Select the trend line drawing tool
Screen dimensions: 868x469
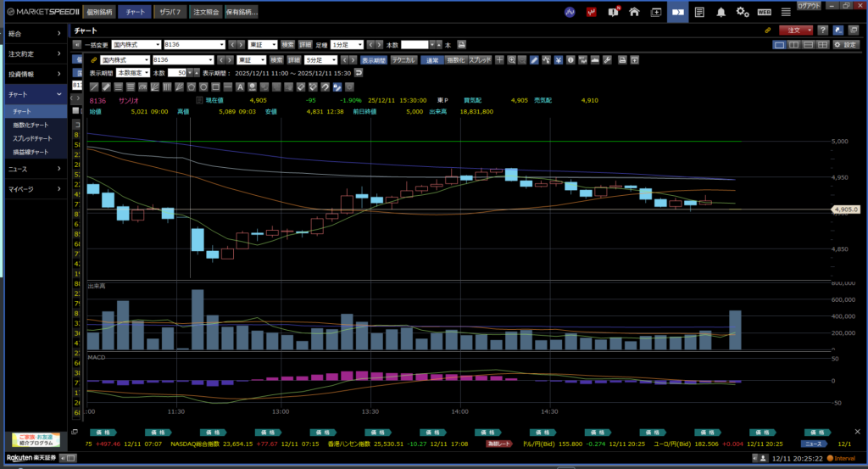point(93,87)
